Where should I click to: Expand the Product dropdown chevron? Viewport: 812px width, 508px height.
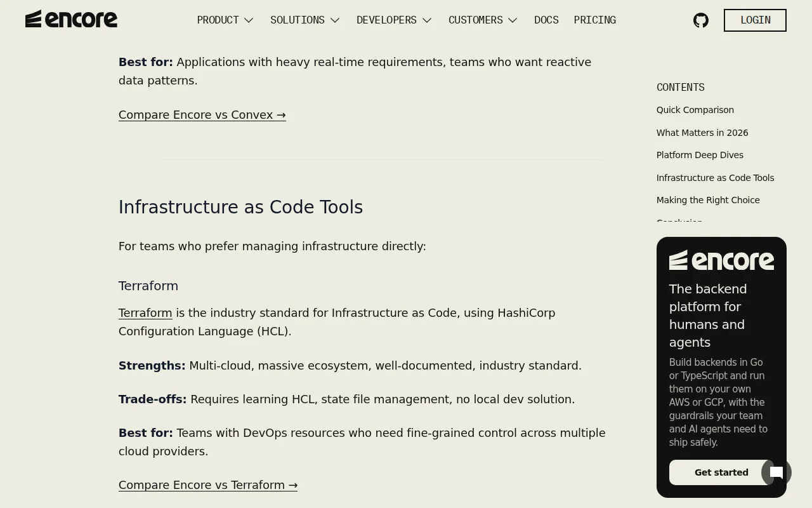click(x=249, y=20)
